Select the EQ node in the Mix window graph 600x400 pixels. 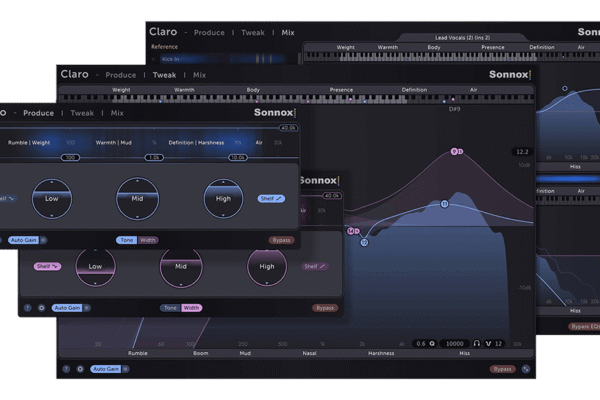pos(564,88)
